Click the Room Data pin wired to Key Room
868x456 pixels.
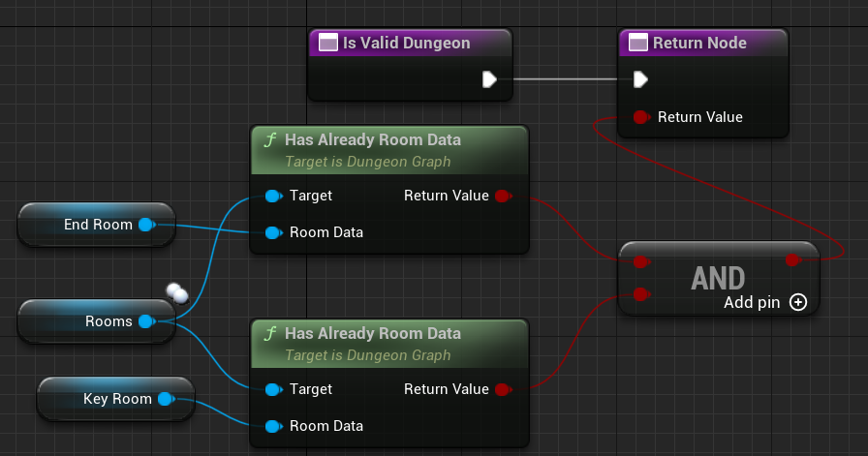coord(272,426)
